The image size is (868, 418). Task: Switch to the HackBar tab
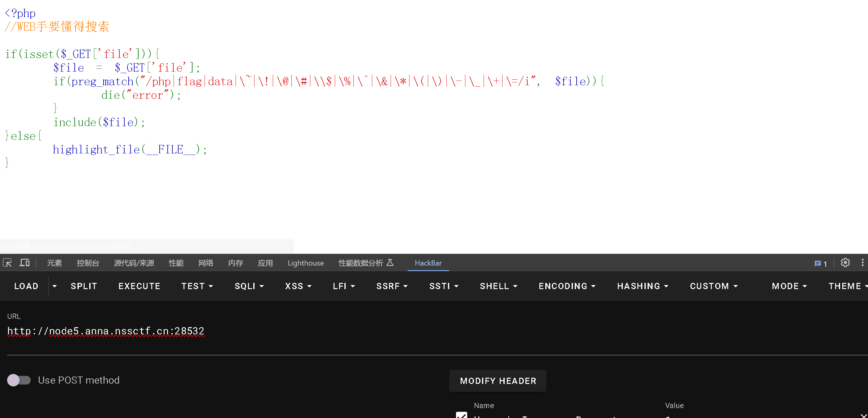(428, 263)
